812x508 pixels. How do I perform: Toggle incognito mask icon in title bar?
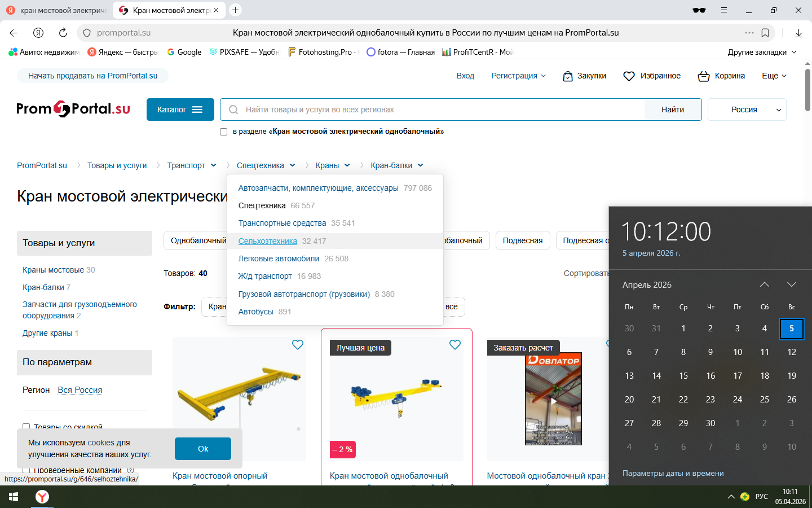(x=699, y=10)
